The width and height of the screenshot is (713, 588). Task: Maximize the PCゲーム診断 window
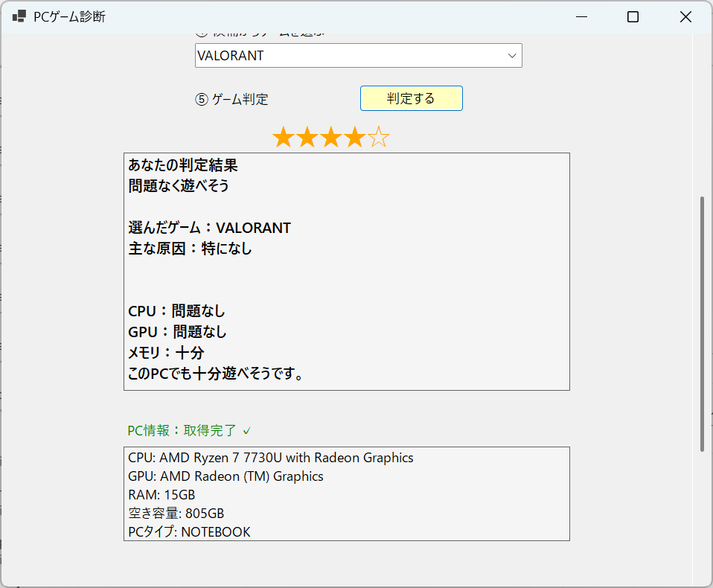[633, 17]
